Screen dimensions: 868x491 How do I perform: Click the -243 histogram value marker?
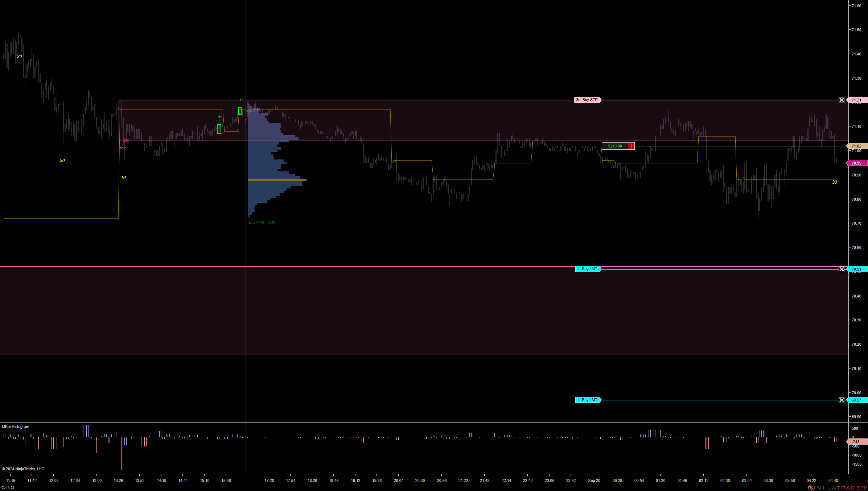(x=856, y=442)
